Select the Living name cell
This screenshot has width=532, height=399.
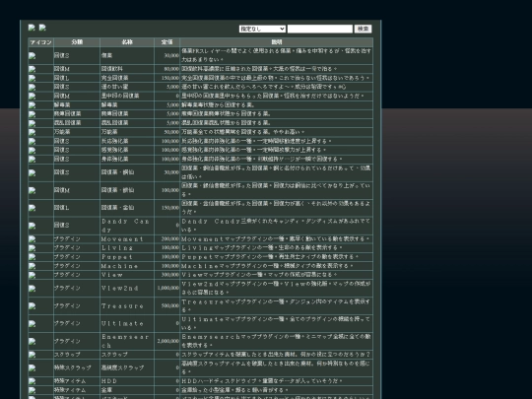[x=127, y=248]
